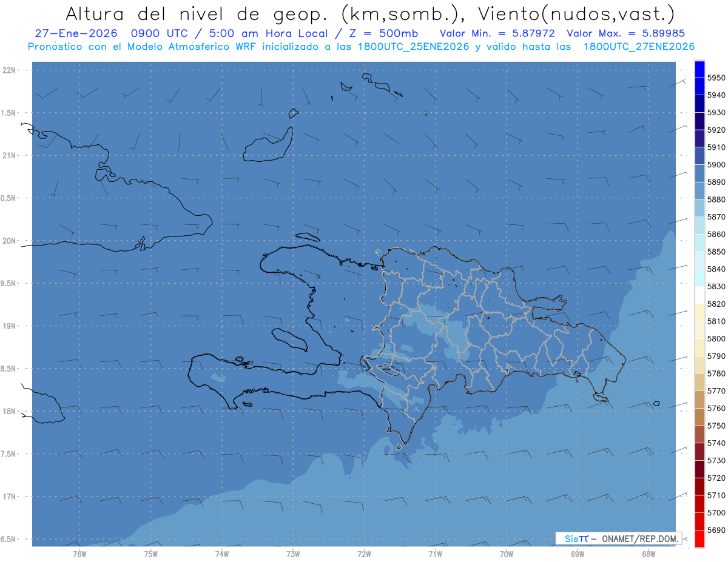The image size is (728, 562).
Task: Click the '75W' longitude axis label
Action: 151,554
